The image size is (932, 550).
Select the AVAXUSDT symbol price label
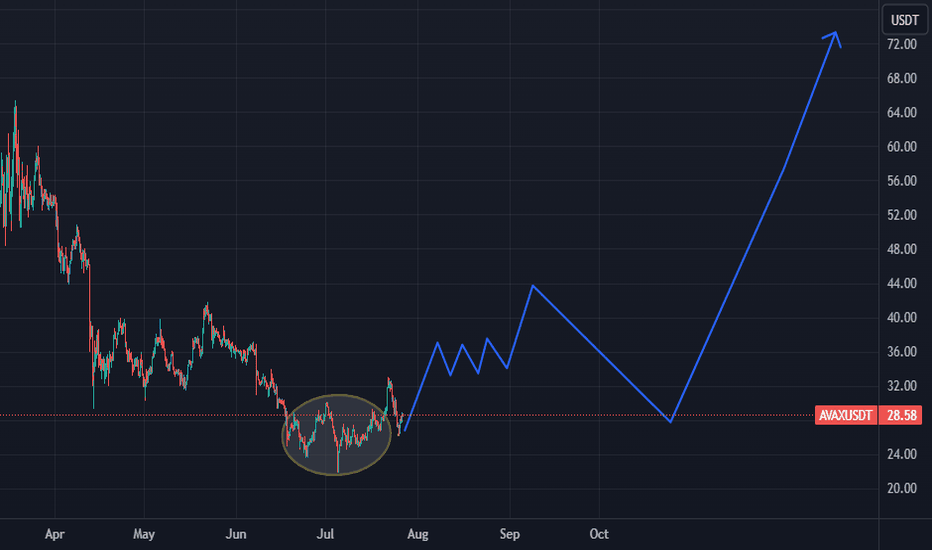pyautogui.click(x=845, y=415)
